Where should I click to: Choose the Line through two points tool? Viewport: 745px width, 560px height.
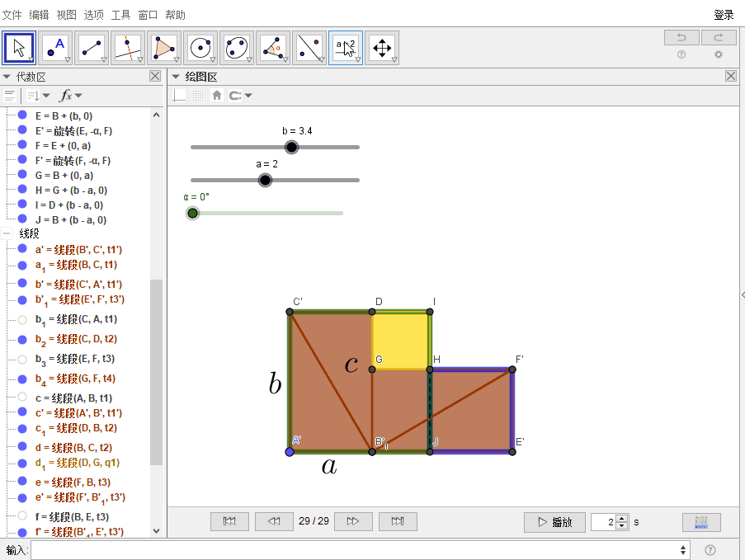pos(92,48)
